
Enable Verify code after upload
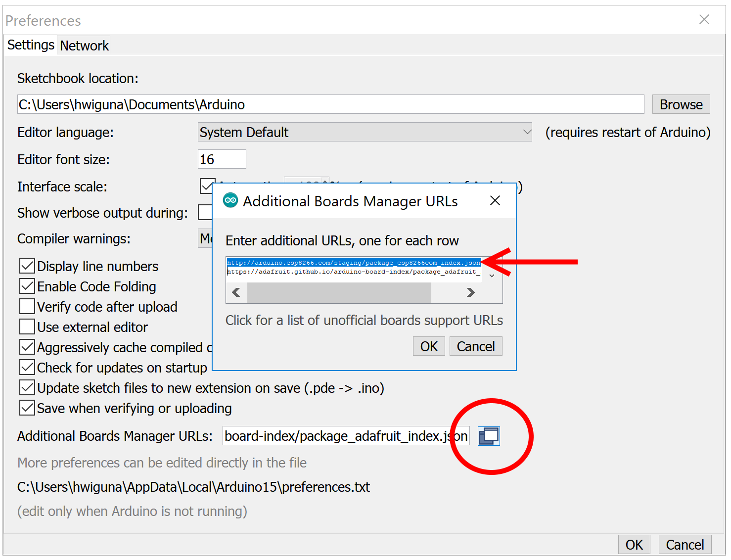click(x=27, y=307)
